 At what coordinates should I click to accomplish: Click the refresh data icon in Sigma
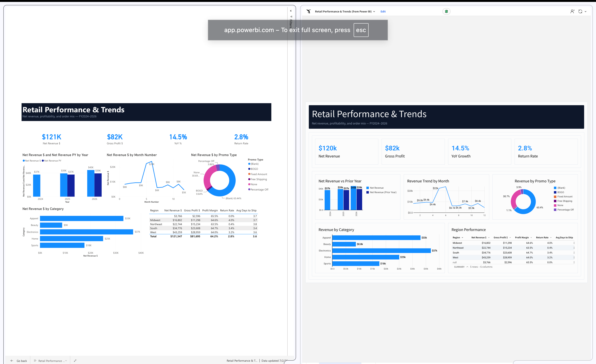(580, 11)
